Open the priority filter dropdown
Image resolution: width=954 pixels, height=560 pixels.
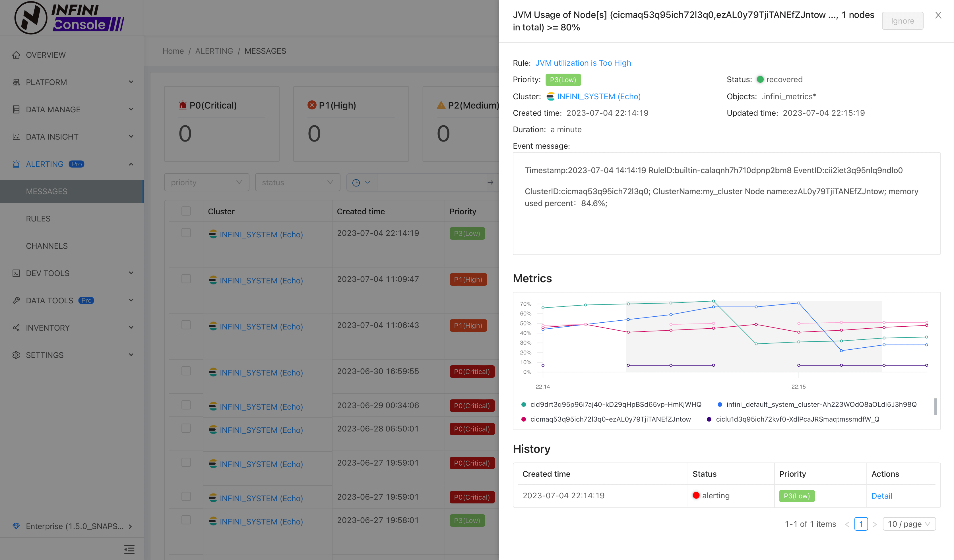point(206,182)
